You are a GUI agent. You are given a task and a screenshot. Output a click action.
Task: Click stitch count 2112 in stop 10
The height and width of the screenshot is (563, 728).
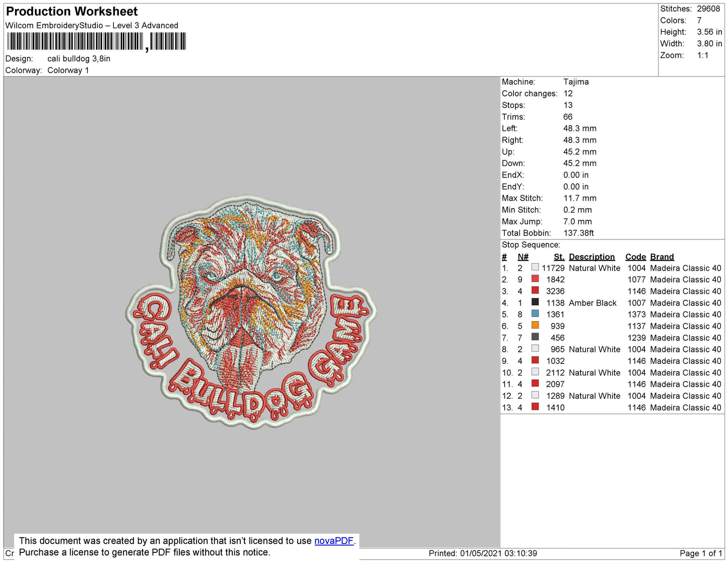point(555,372)
